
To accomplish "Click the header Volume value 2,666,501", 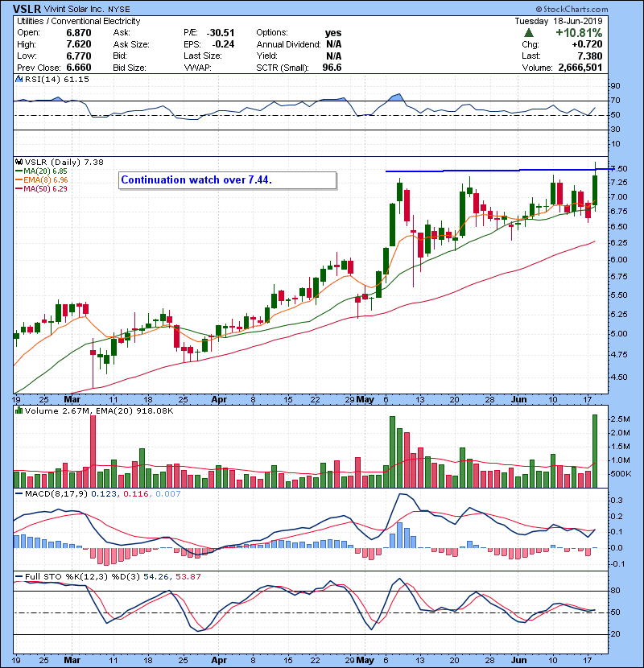I will point(580,68).
